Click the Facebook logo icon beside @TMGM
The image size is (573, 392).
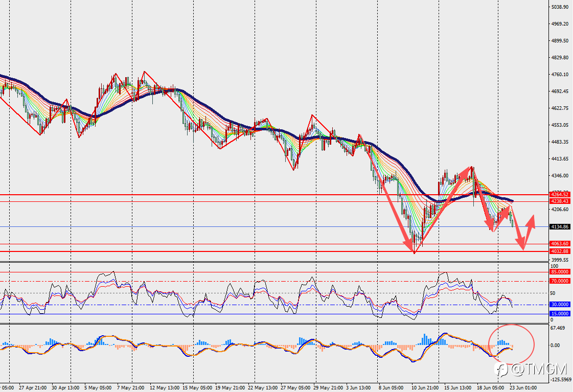pos(501,370)
